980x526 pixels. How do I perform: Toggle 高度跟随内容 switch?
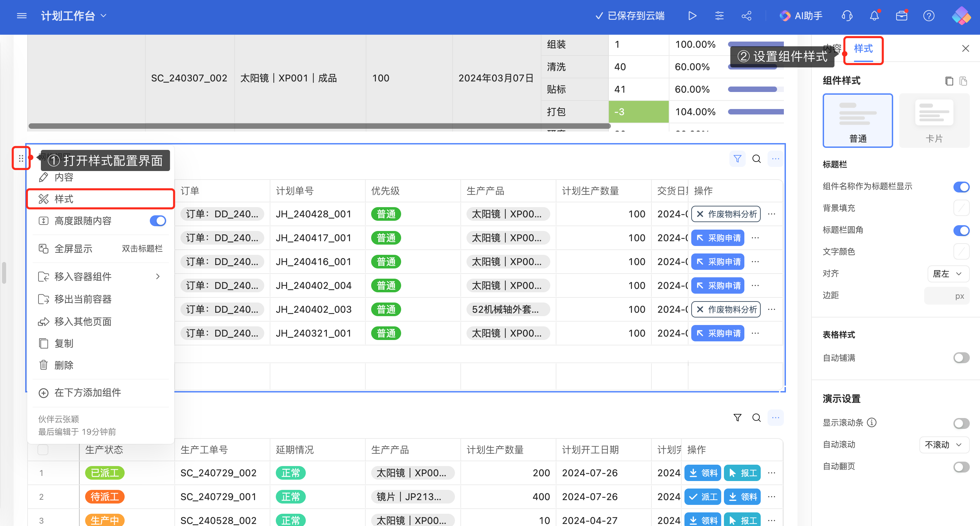point(158,221)
